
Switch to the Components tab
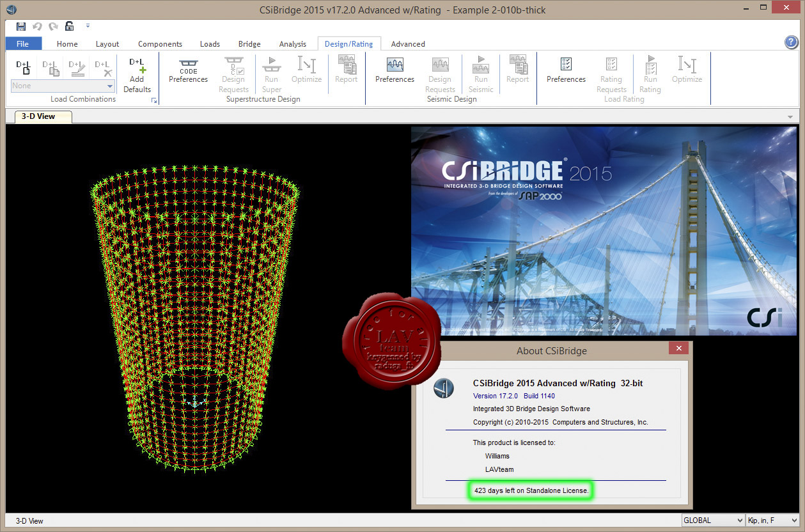coord(160,44)
